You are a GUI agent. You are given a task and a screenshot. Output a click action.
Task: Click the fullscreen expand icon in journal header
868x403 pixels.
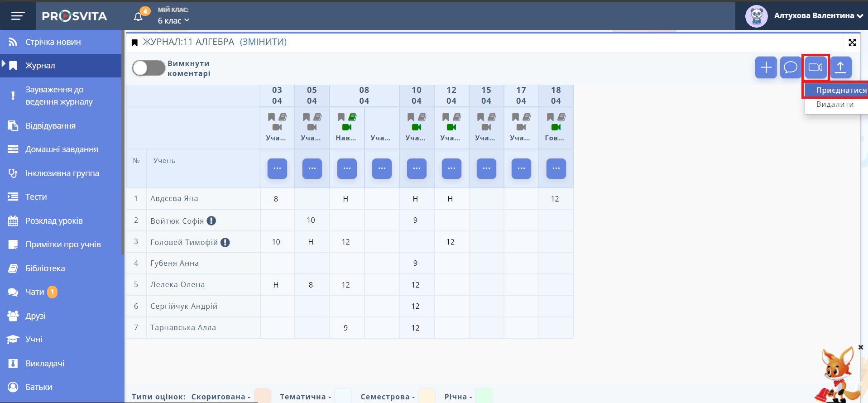[x=852, y=42]
